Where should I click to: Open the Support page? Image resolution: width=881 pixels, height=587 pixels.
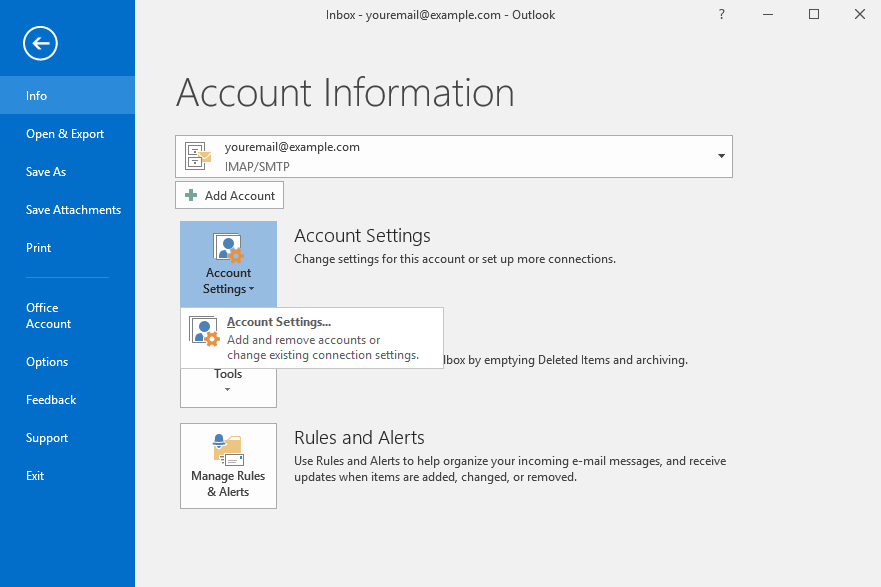pyautogui.click(x=67, y=438)
